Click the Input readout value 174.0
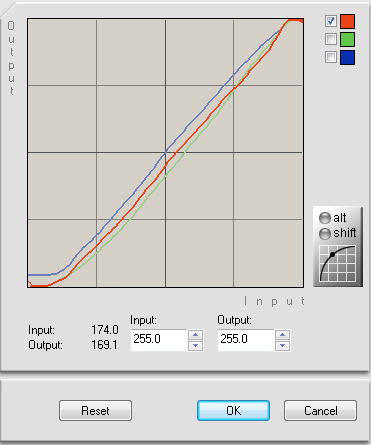This screenshot has height=445, width=371. tap(105, 330)
